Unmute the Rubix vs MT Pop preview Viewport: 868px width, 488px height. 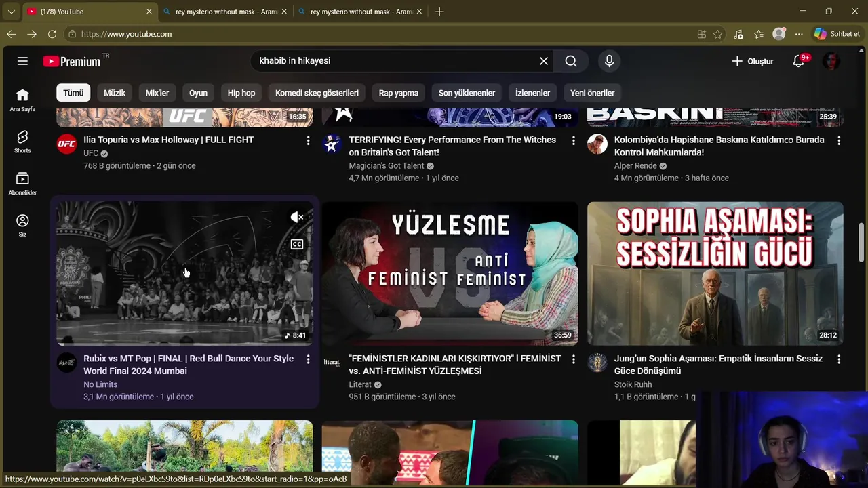tap(297, 218)
